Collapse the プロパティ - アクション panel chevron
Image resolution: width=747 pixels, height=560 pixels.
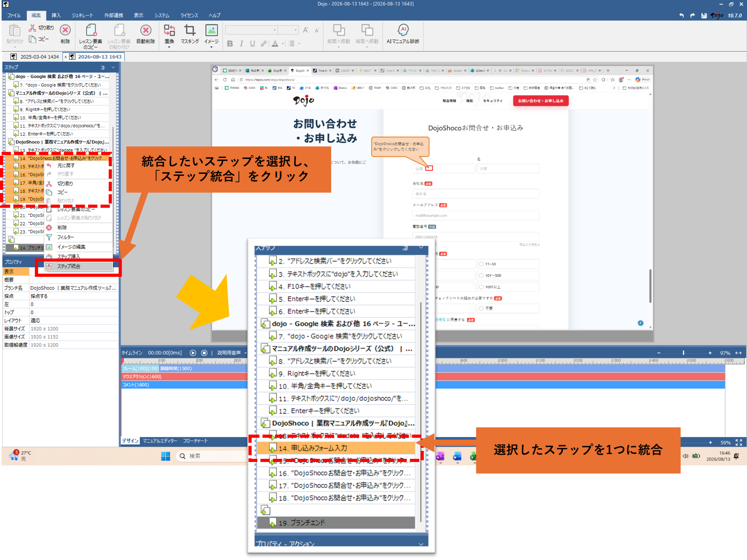421,544
